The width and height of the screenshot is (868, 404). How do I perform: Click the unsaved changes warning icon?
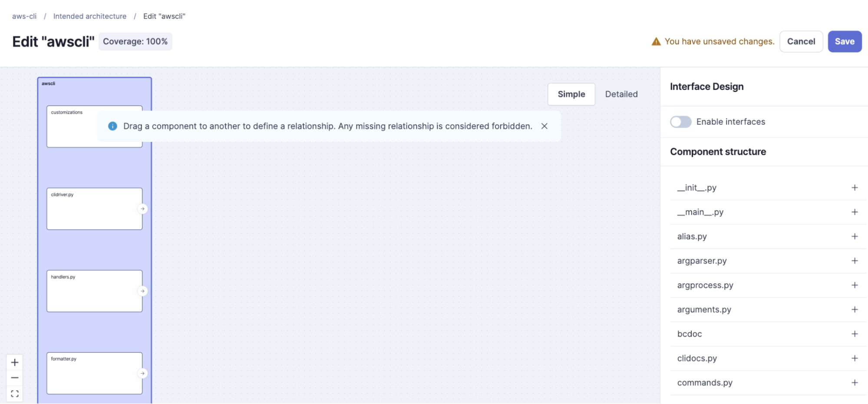656,41
